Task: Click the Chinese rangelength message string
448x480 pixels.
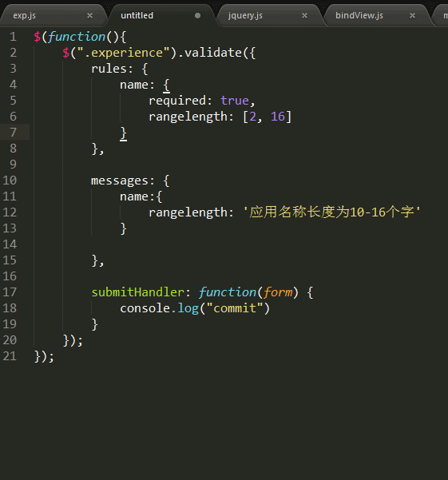Action: tap(331, 212)
